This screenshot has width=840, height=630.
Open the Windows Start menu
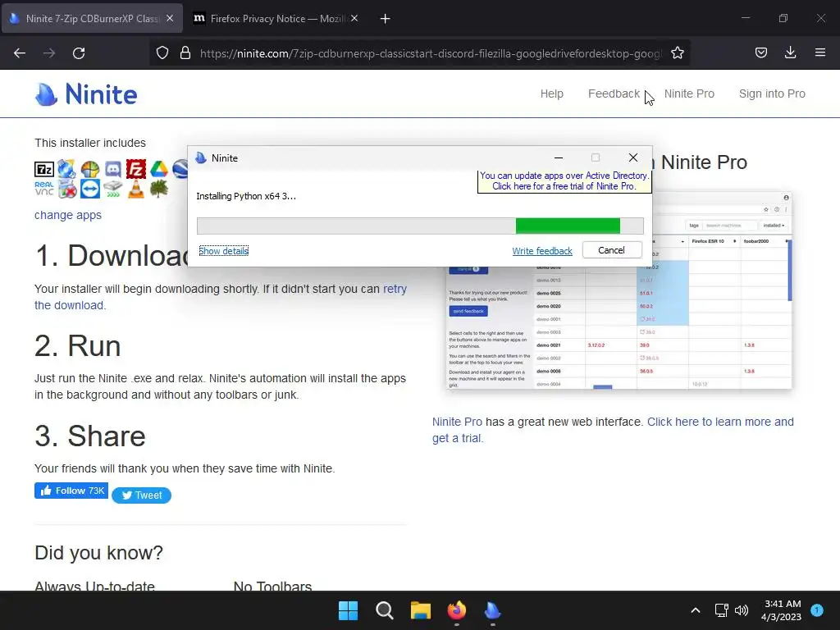348,610
